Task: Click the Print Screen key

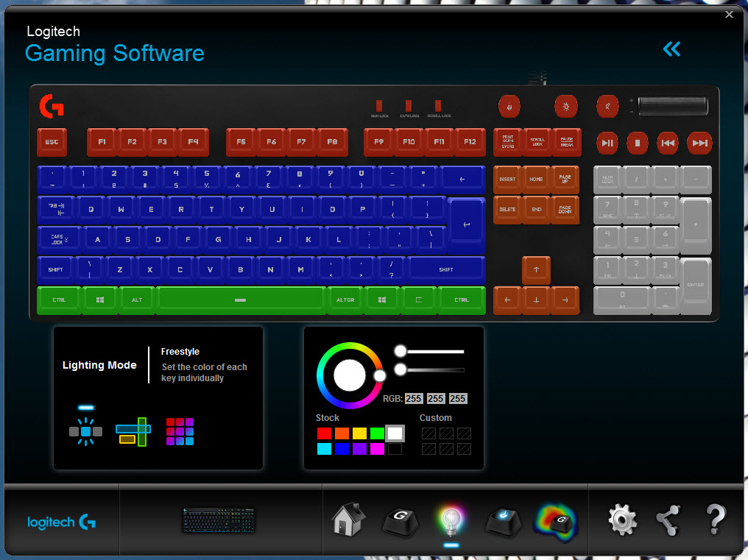Action: (508, 142)
